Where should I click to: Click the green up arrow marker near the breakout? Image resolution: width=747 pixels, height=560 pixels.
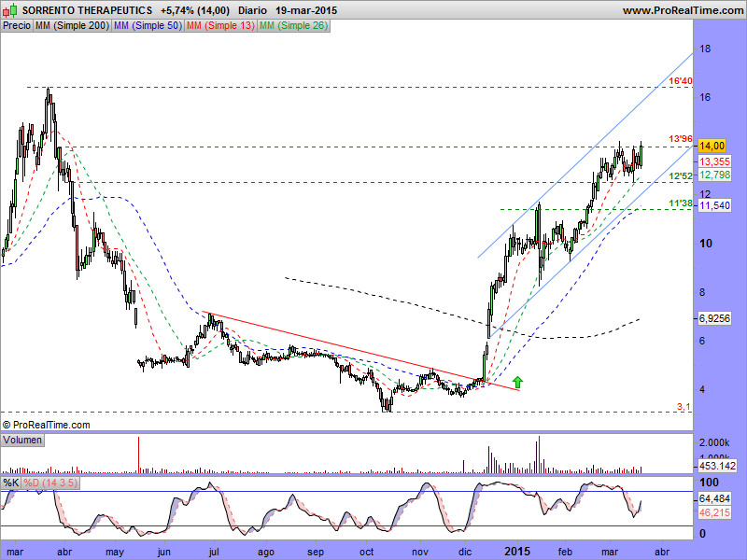[518, 382]
